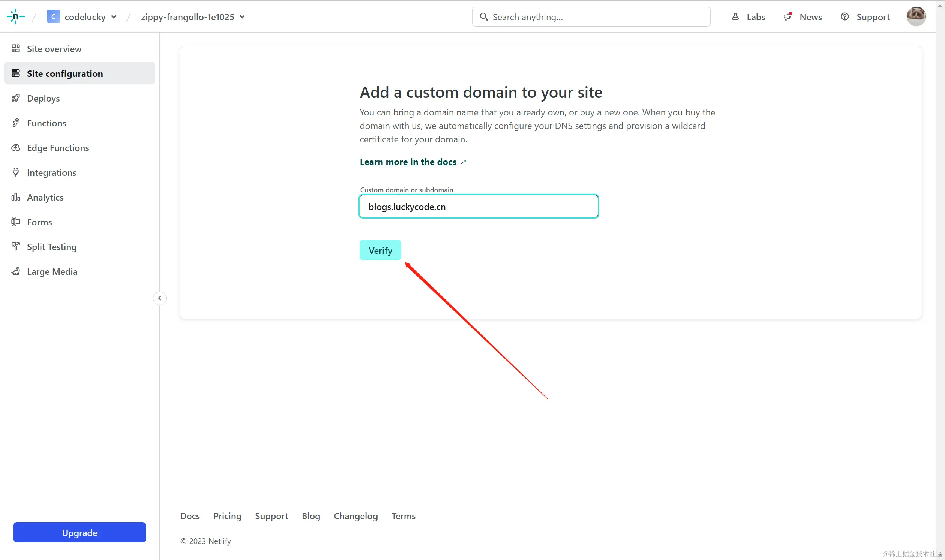Click the page vertical scrollbar
The width and height of the screenshot is (945, 560).
click(940, 280)
